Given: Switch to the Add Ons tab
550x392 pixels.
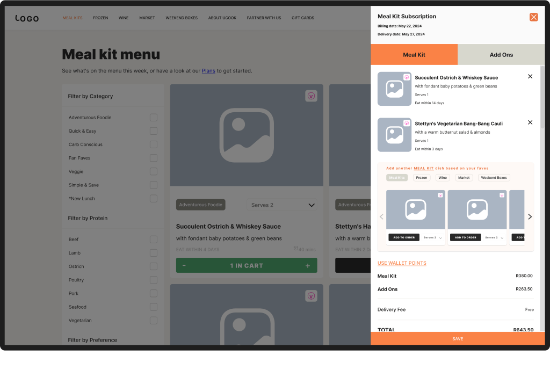Looking at the screenshot, I should tap(501, 55).
